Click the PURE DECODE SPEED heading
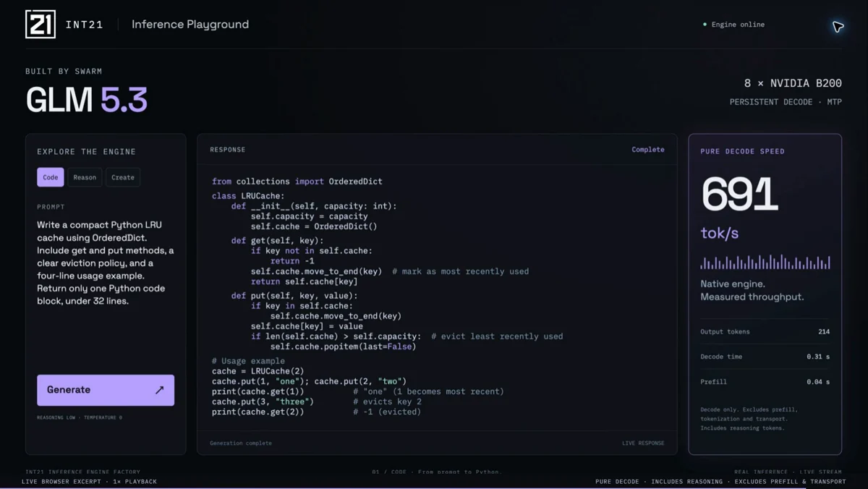 [x=742, y=152]
